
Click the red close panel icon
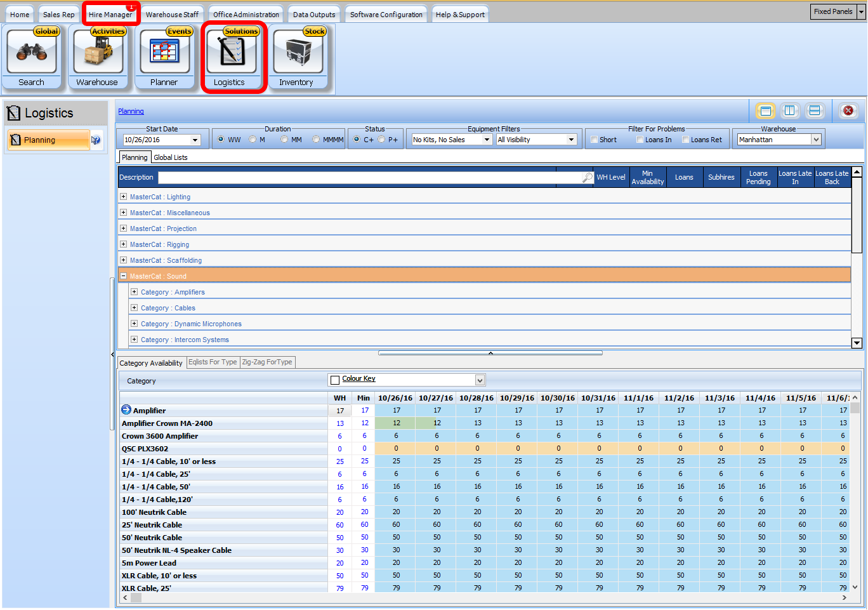tap(848, 111)
